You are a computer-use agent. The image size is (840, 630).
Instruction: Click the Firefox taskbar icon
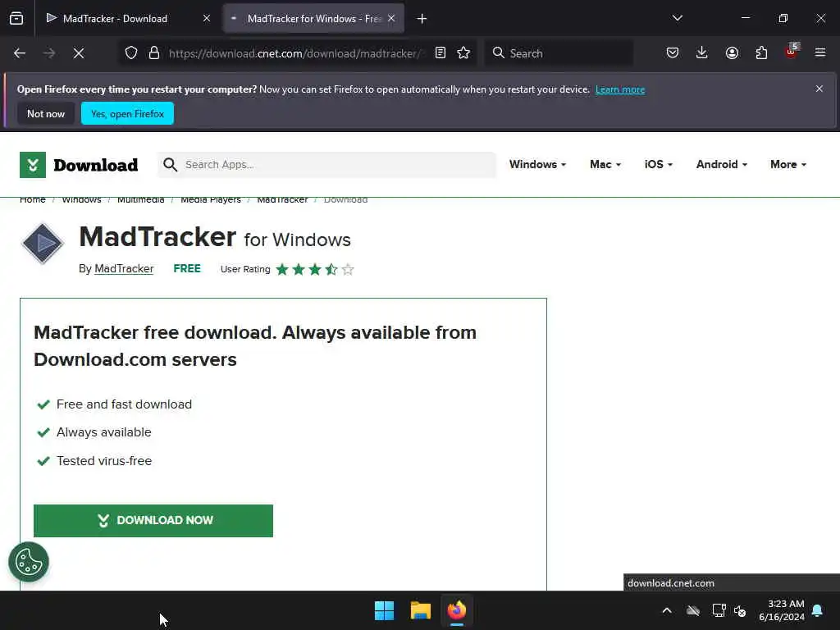[x=457, y=610]
